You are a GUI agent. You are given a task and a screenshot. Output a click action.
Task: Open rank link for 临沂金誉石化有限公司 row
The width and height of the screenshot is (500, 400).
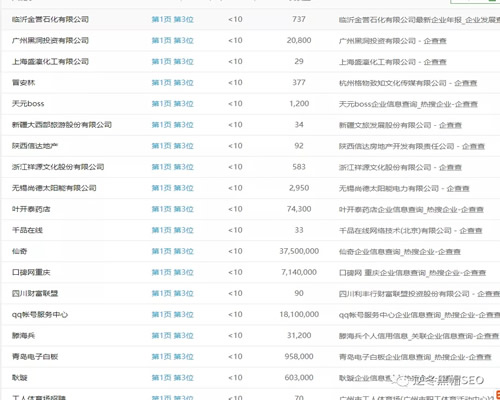(172, 19)
